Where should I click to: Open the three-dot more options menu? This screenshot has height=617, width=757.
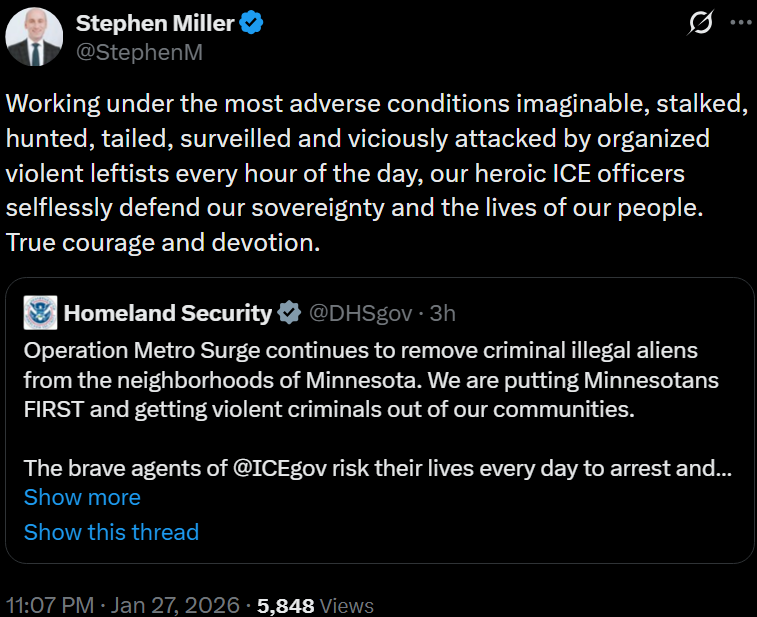coord(741,25)
